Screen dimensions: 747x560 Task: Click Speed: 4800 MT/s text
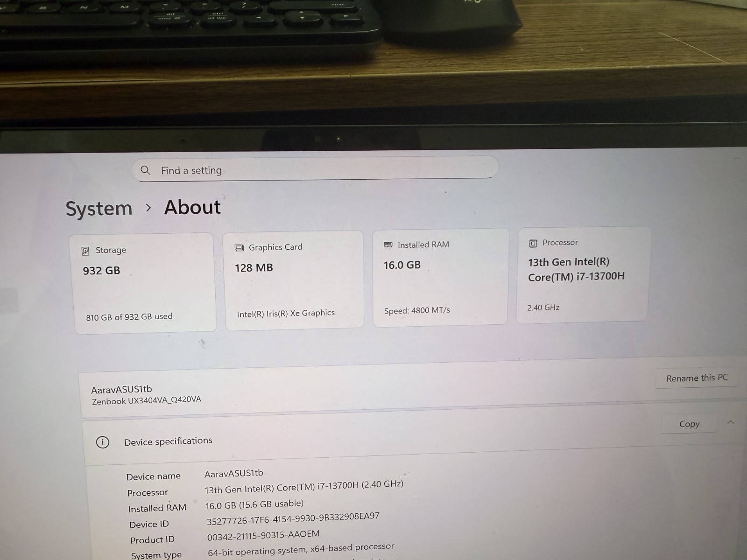coord(417,310)
